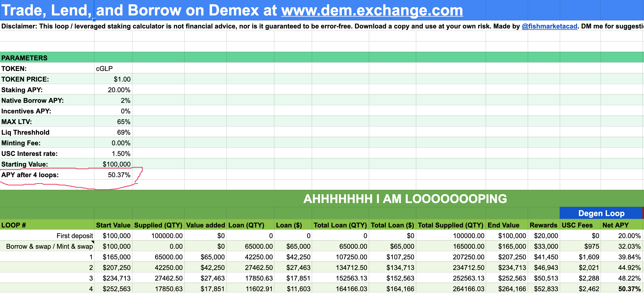Select loop 2 Start Value $207,250
This screenshot has height=293, width=644.
tap(113, 268)
